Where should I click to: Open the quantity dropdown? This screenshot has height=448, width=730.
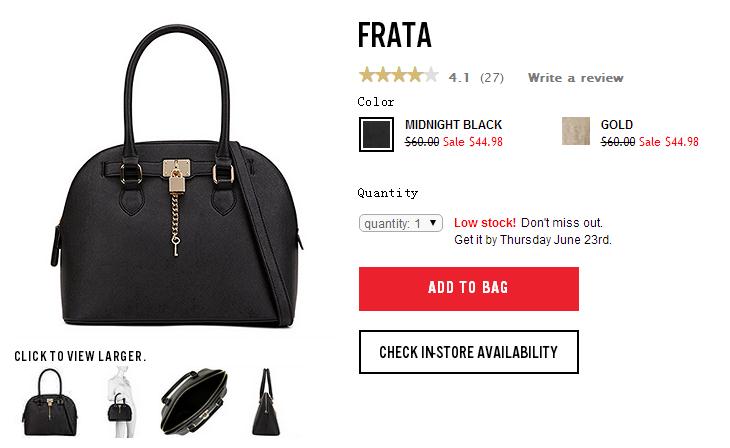click(400, 223)
